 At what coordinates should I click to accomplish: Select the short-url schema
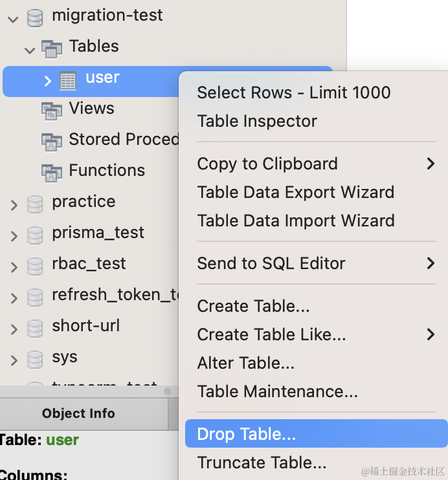(x=86, y=325)
